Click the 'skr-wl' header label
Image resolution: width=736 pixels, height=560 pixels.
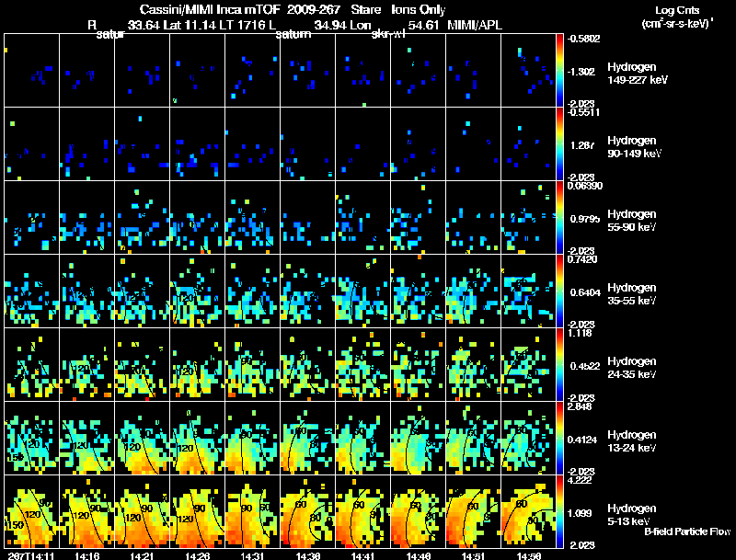coord(388,34)
